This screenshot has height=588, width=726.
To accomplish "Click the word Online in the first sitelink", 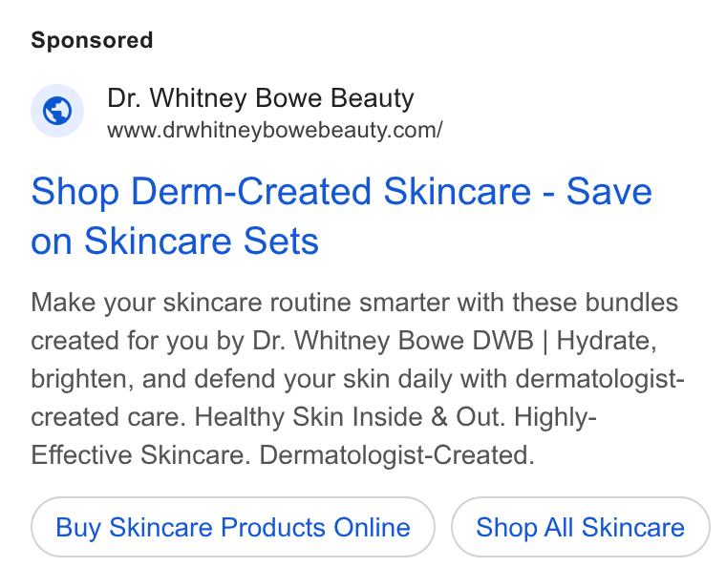I will click(372, 528).
